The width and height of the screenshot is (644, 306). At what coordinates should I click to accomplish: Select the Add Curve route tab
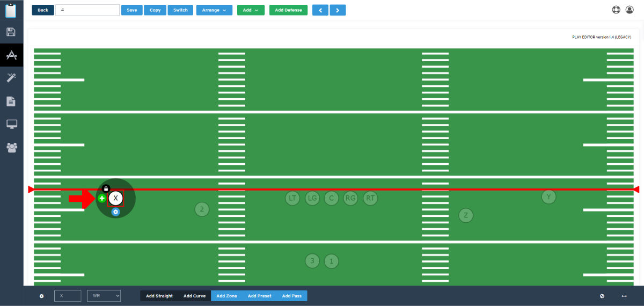coord(194,296)
